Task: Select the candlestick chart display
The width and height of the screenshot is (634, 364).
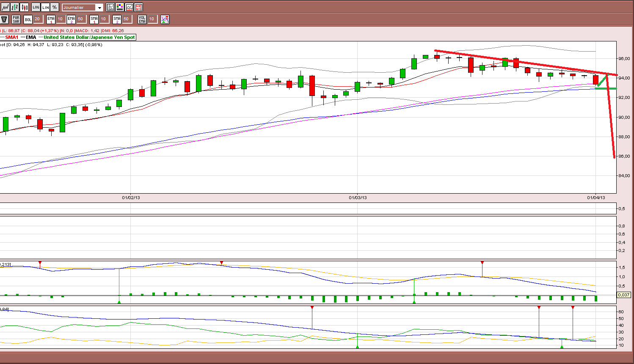Action: 24,7
